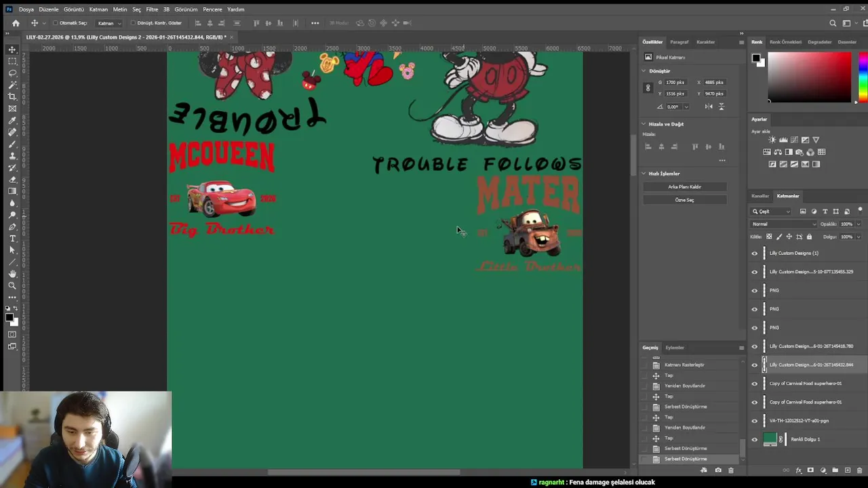The width and height of the screenshot is (868, 488).
Task: Open the Degradeler panel tab
Action: 819,42
